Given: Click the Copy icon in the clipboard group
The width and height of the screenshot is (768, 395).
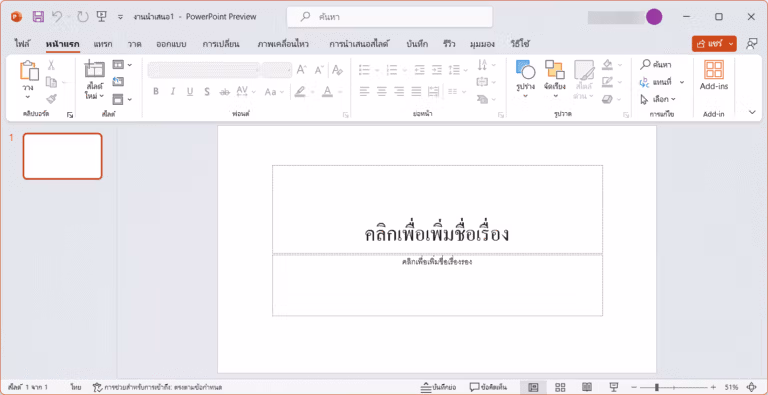Looking at the screenshot, I should 51,82.
